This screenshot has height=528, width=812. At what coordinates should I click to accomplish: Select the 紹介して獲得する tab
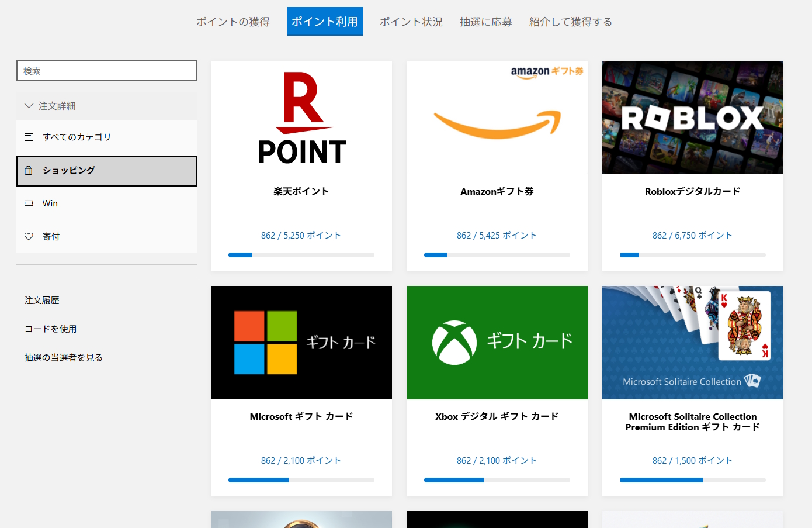(x=570, y=22)
